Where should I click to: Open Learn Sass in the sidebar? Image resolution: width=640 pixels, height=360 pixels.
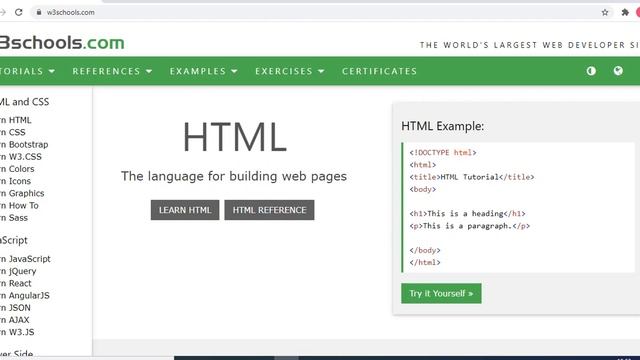(14, 218)
